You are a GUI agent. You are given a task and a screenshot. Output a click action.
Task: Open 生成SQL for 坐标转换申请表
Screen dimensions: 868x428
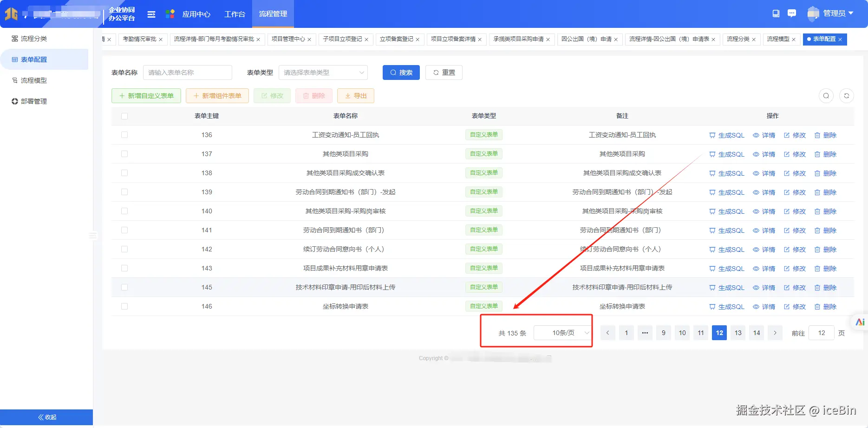click(726, 306)
